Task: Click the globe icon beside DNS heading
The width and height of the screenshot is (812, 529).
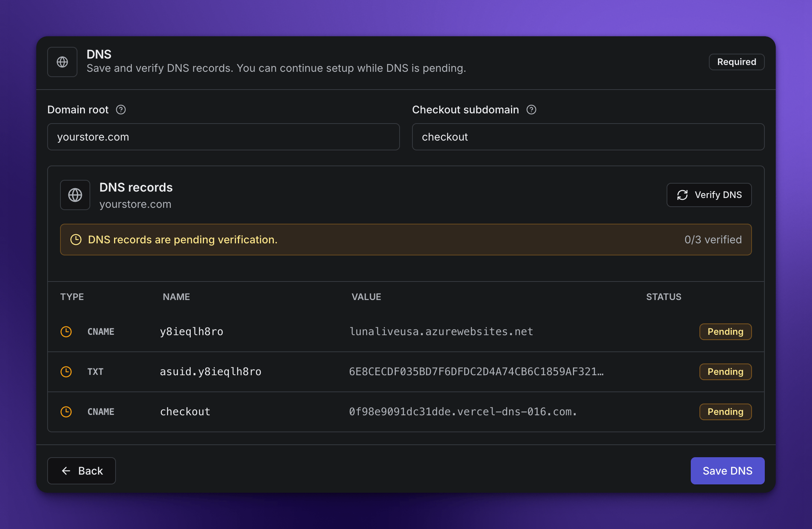Action: point(62,62)
